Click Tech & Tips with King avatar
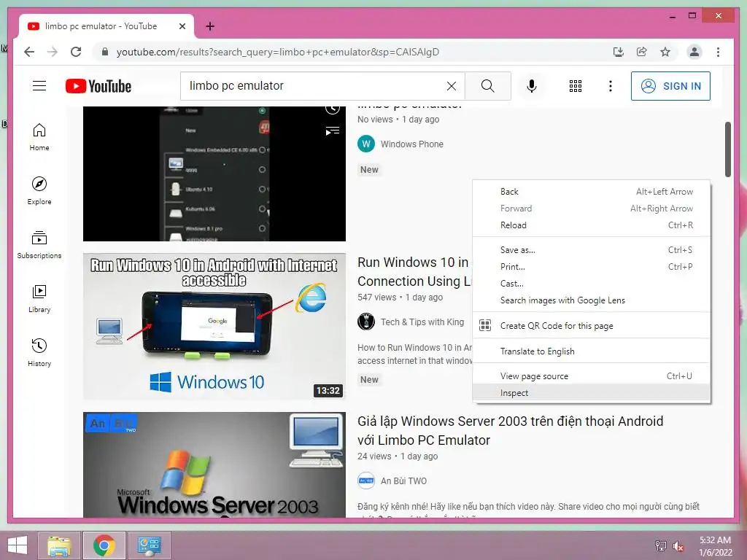The height and width of the screenshot is (560, 747). [366, 322]
